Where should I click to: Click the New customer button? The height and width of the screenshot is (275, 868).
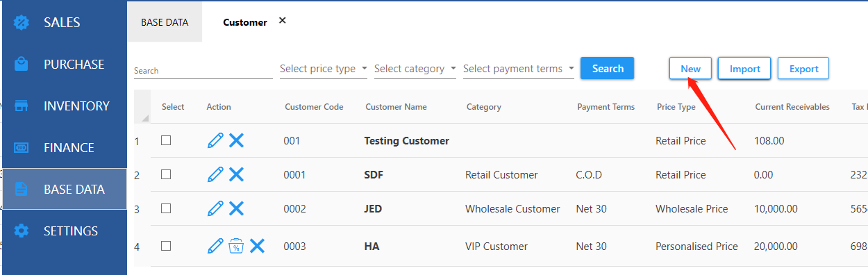point(690,69)
